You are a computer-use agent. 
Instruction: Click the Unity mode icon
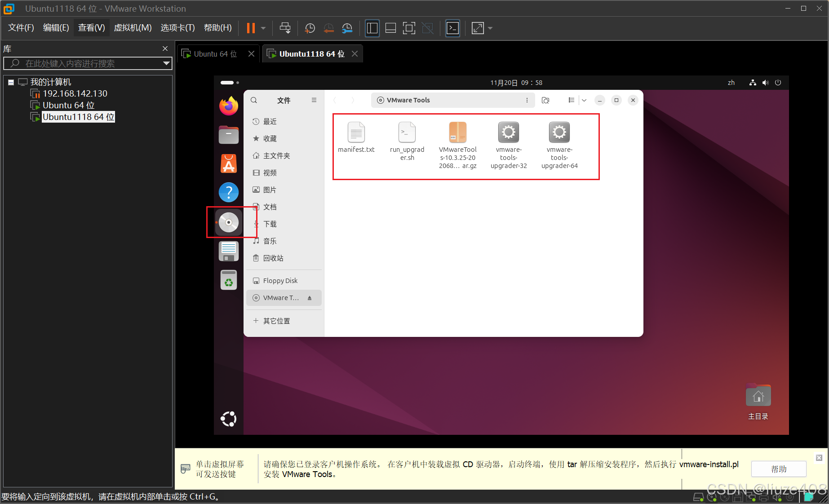[x=428, y=28]
